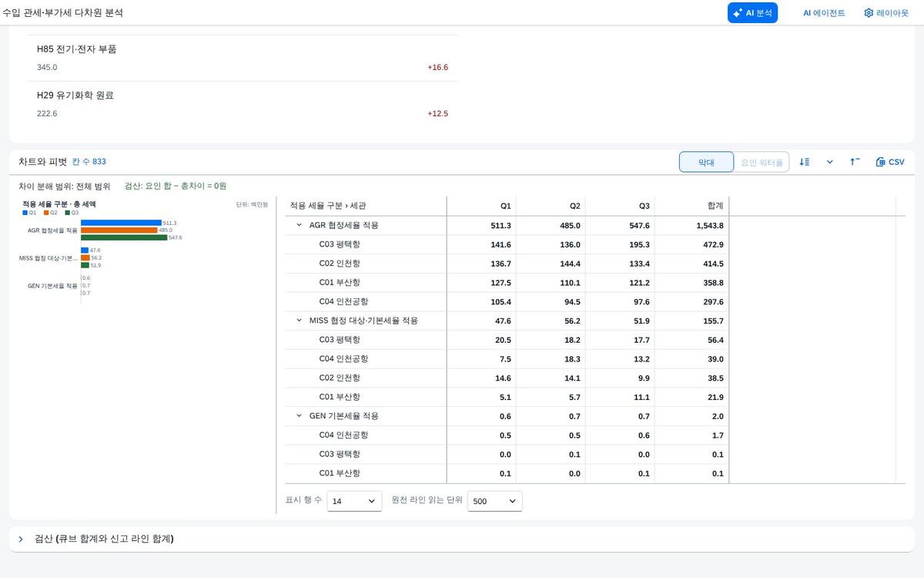Collapse the MISS 협정 대상·기본세율 적용 group
The image size is (924, 578).
pos(300,321)
